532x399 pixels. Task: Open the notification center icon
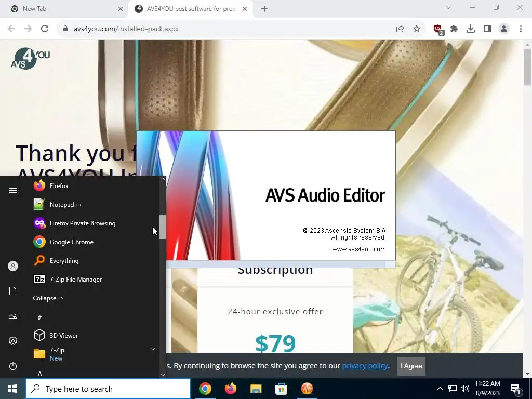pos(515,389)
